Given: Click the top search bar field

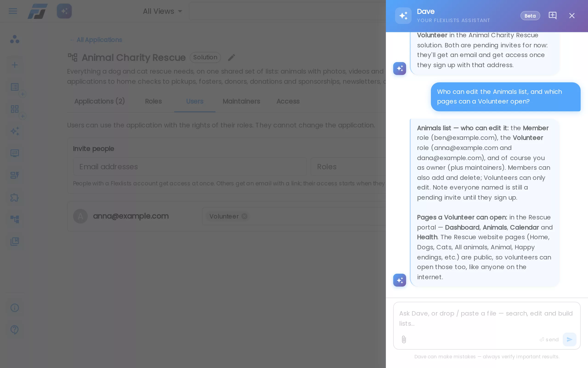Looking at the screenshot, I should tap(287, 11).
